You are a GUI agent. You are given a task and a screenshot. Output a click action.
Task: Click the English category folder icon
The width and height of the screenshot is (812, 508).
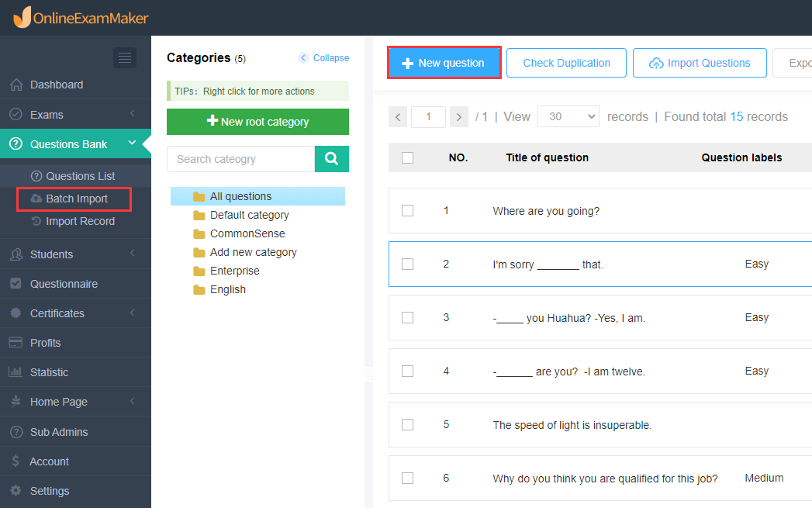(x=199, y=289)
